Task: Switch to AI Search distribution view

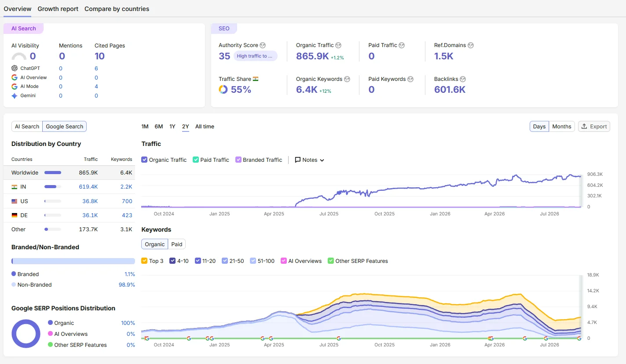Action: coord(27,127)
